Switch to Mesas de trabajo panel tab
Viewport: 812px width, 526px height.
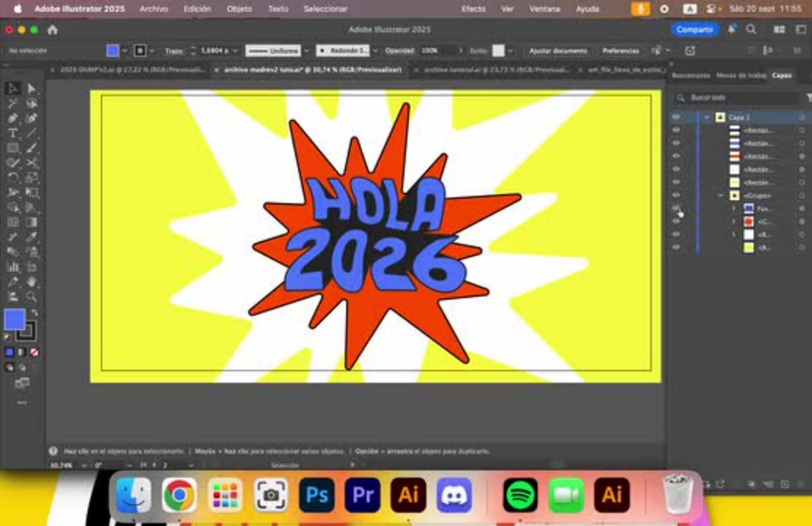tap(741, 75)
